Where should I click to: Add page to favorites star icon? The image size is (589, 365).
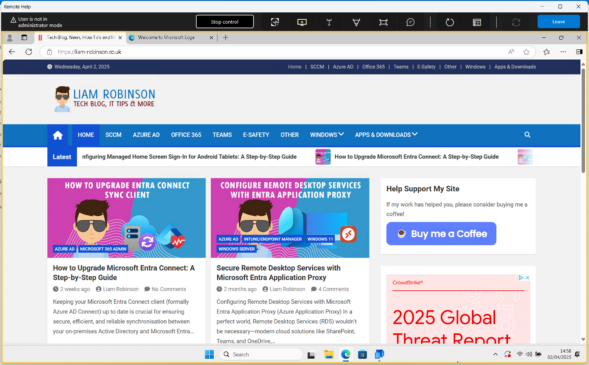point(526,52)
